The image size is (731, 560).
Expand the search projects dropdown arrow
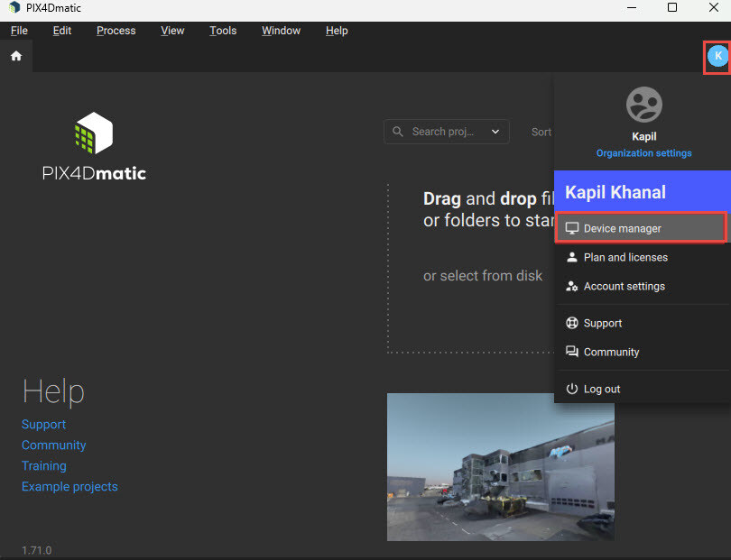(x=495, y=132)
